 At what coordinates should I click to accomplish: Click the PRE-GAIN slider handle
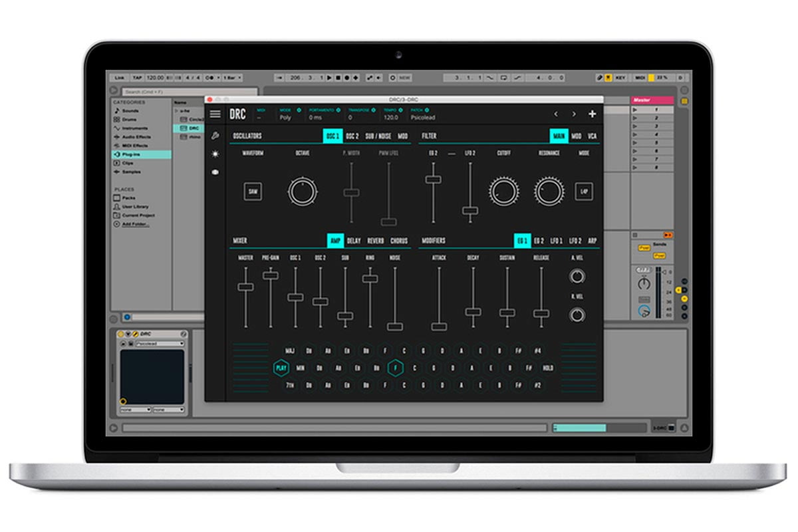tap(270, 275)
